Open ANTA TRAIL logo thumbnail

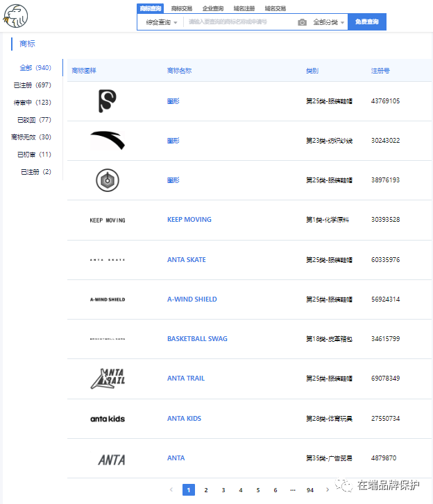click(108, 379)
